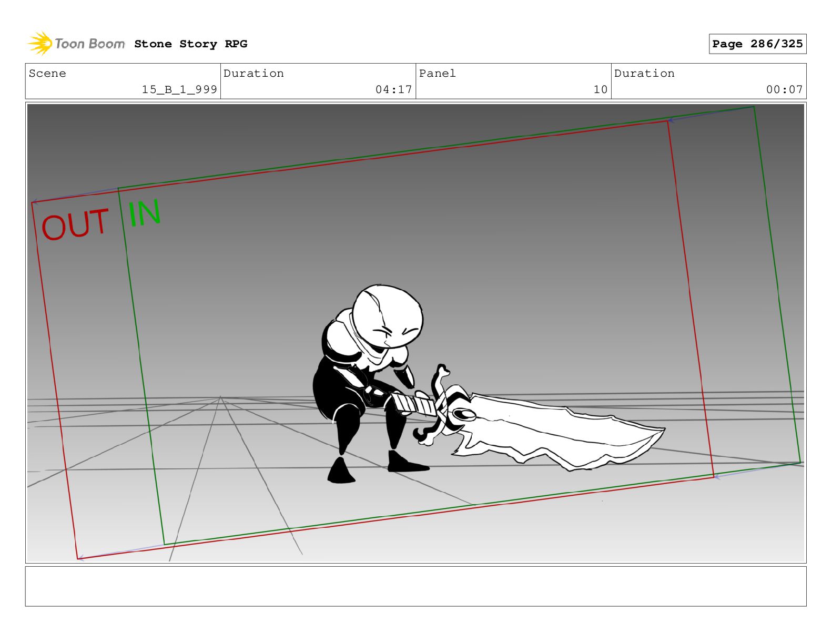This screenshot has height=644, width=832.
Task: Click the 'Page 286/325' indicator box
Action: click(x=757, y=44)
